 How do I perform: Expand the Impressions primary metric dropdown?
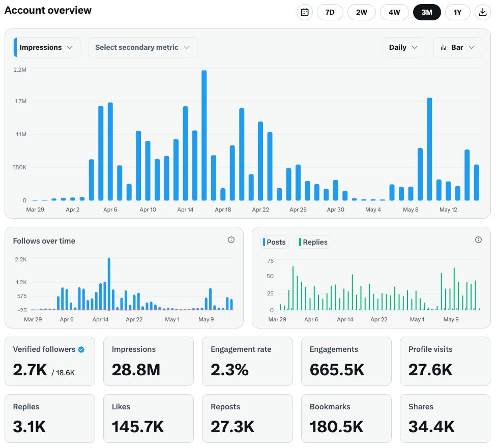click(x=47, y=47)
